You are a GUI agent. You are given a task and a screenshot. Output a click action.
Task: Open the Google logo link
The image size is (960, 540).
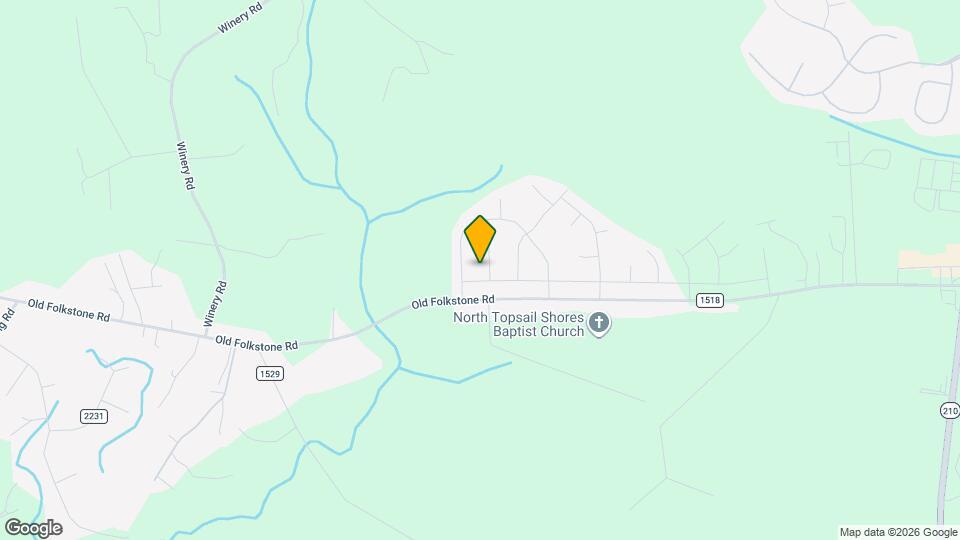[34, 528]
